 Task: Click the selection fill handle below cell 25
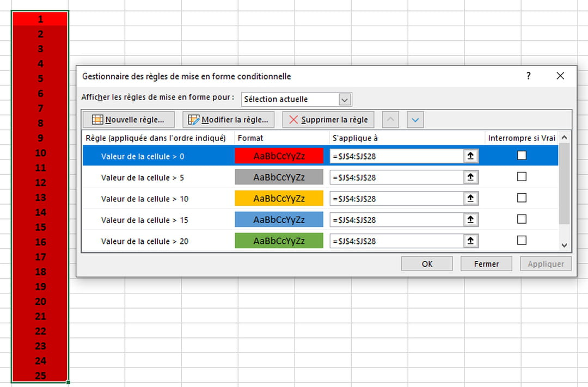[x=68, y=383]
